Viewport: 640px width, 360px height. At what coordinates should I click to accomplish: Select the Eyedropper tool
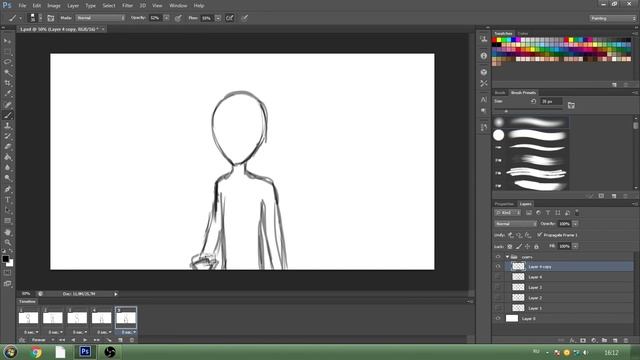[7, 94]
